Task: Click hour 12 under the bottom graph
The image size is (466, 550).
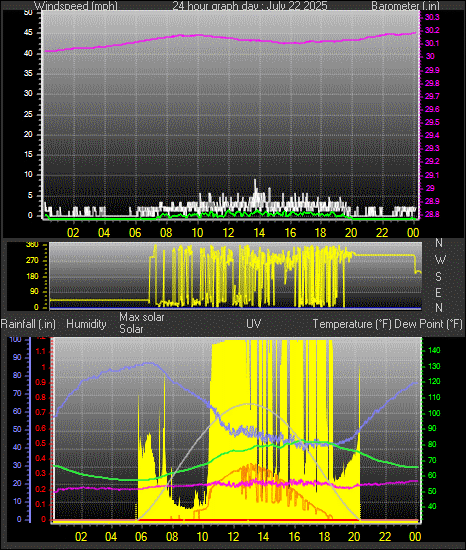Action: [x=233, y=537]
